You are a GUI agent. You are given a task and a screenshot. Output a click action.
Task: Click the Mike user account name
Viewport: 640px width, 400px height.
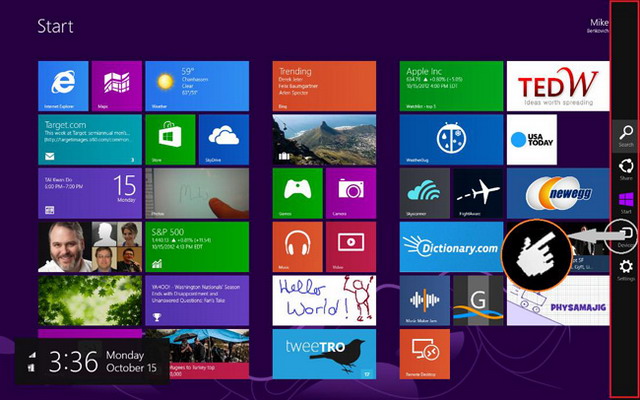point(599,22)
